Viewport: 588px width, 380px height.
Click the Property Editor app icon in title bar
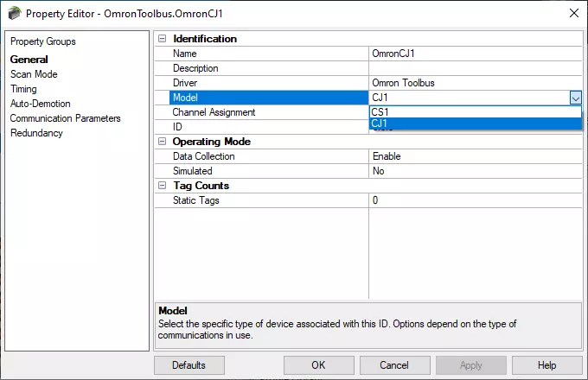15,13
